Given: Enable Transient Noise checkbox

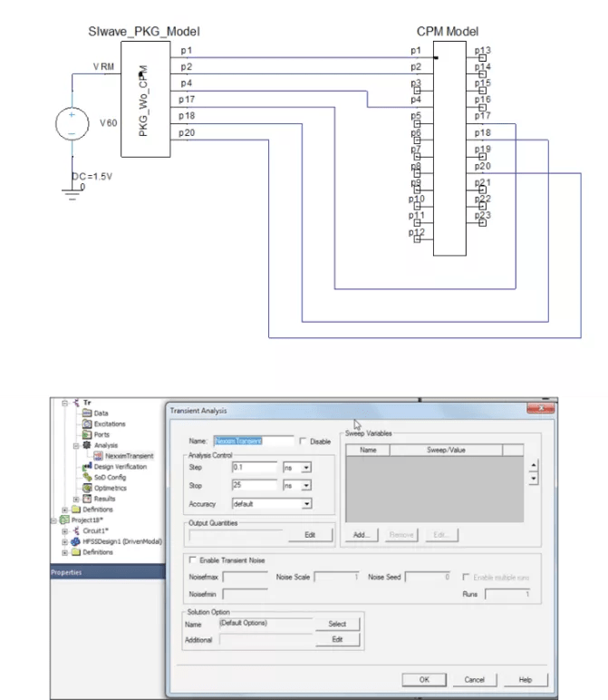Looking at the screenshot, I should (x=191, y=561).
